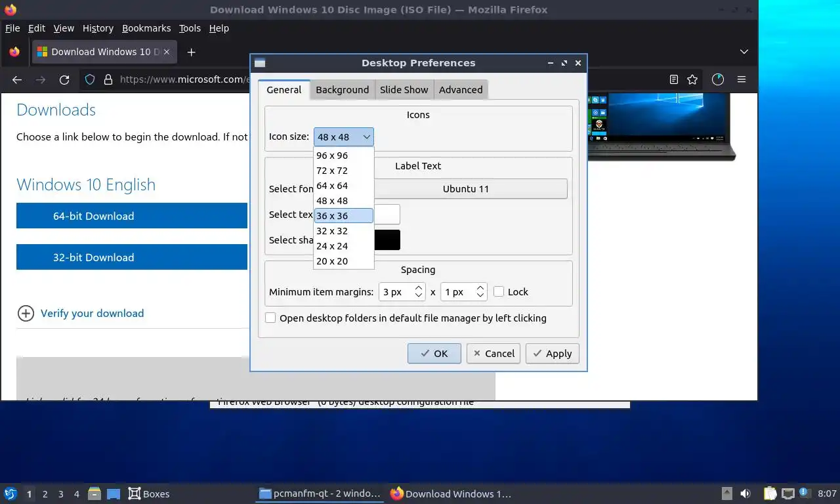Open the Slide Show tab
840x504 pixels.
404,90
